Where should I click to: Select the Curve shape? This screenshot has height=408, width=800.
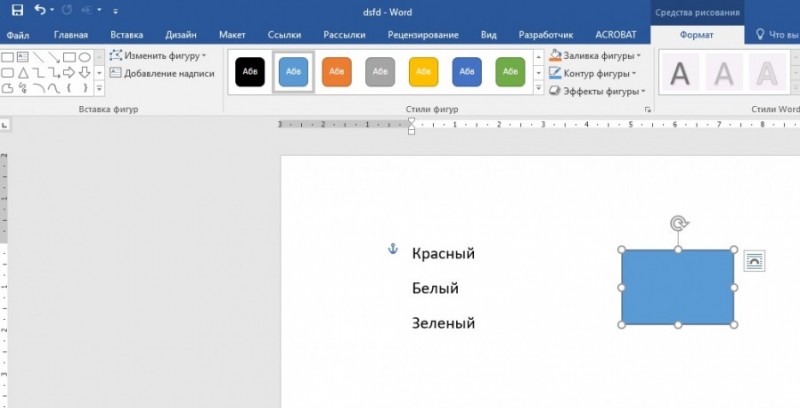[x=54, y=88]
